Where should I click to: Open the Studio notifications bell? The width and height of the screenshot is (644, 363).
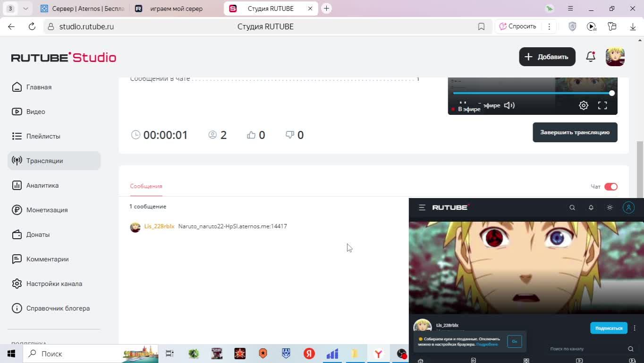pos(591,57)
